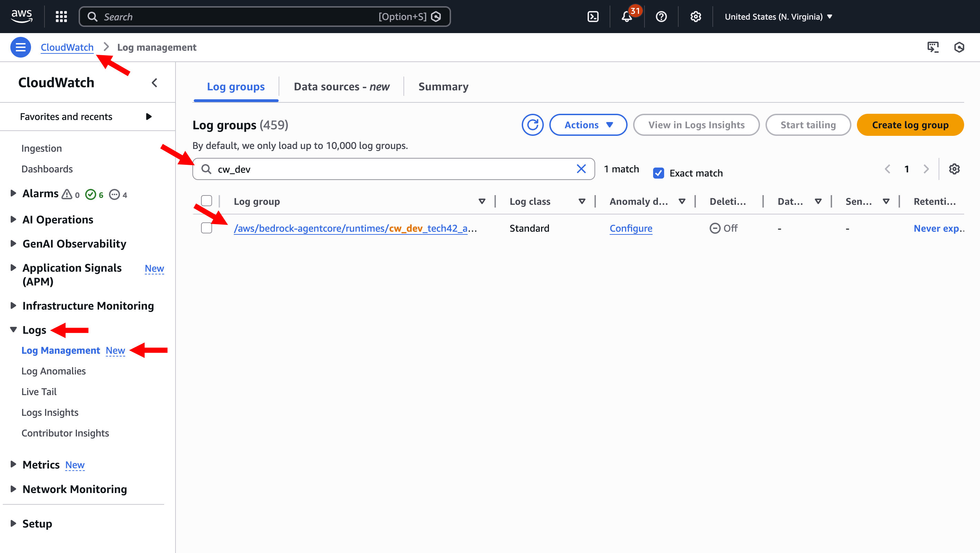
Task: Select all log groups header checkbox
Action: coord(207,201)
